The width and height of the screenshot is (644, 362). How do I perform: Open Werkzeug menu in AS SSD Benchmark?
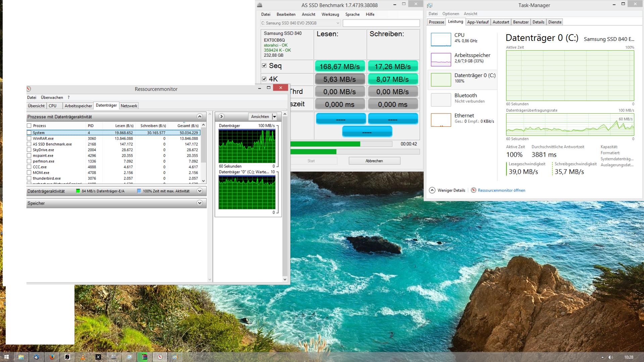[330, 14]
